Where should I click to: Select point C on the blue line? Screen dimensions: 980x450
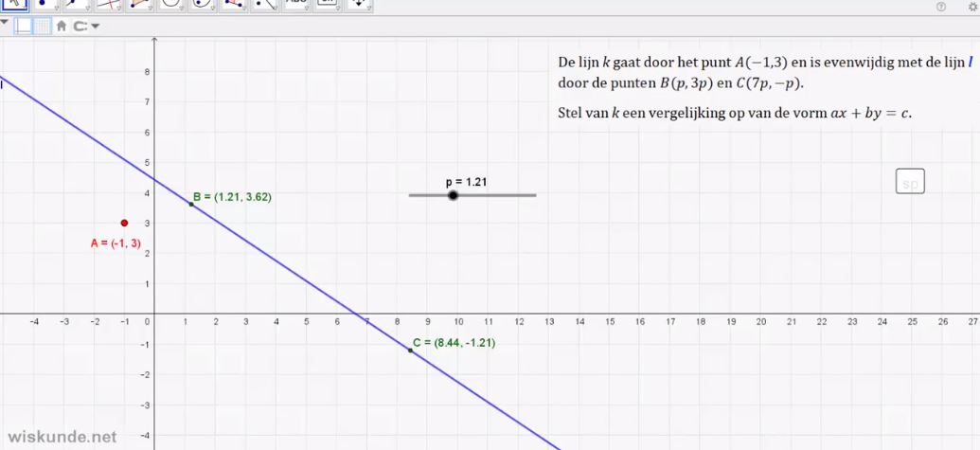tap(410, 350)
